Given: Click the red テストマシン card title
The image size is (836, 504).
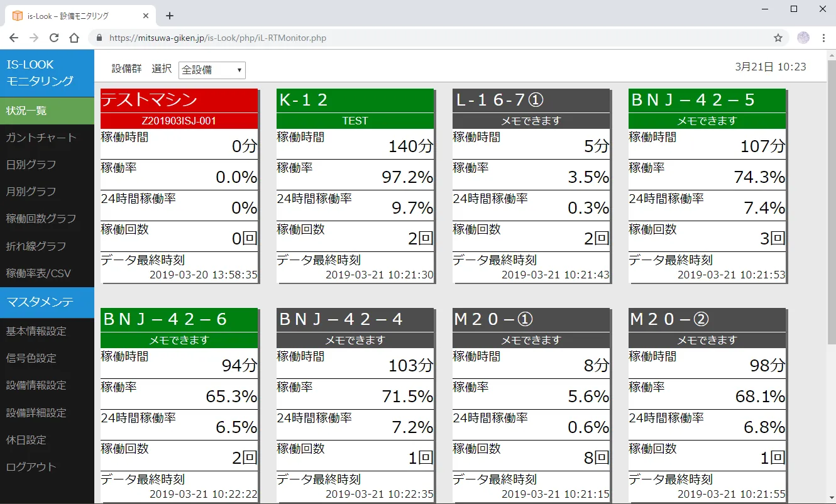Looking at the screenshot, I should tap(179, 101).
